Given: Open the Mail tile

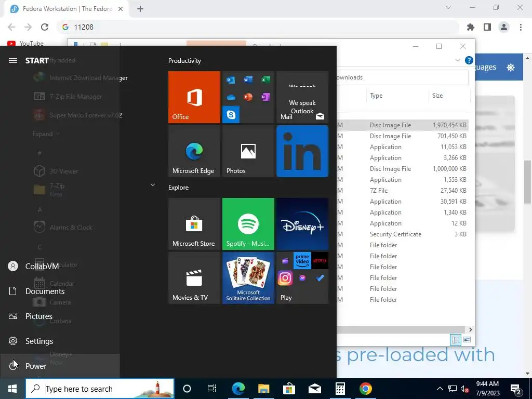Looking at the screenshot, I should tap(302, 97).
